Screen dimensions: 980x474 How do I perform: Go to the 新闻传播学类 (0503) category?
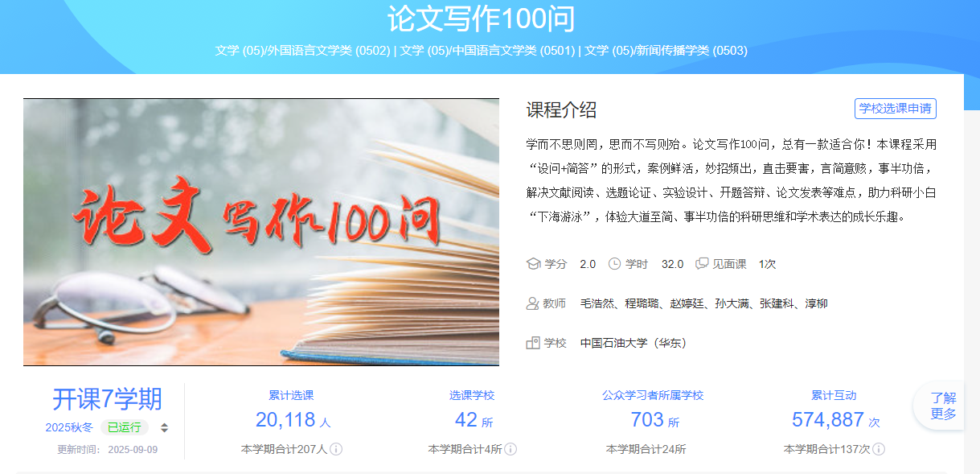666,51
